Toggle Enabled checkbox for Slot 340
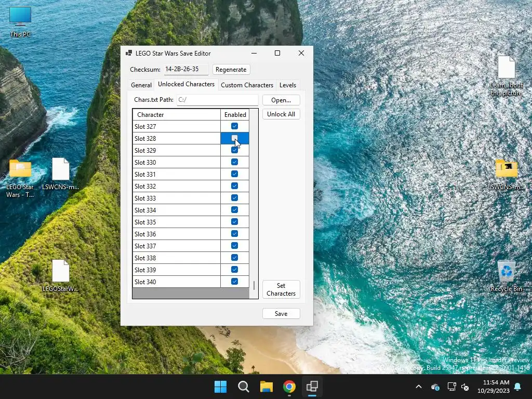532x399 pixels. point(234,281)
